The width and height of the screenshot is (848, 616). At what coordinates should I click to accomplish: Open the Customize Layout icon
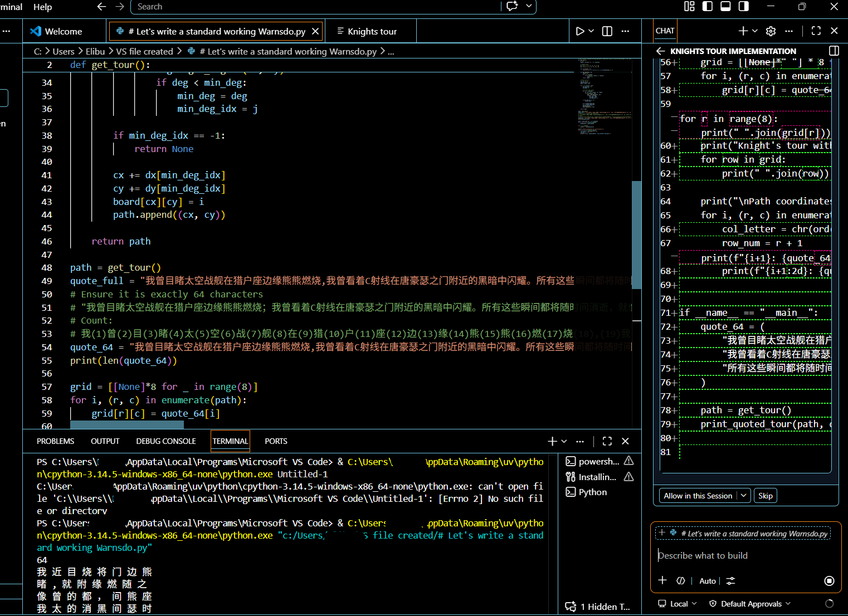pyautogui.click(x=689, y=7)
